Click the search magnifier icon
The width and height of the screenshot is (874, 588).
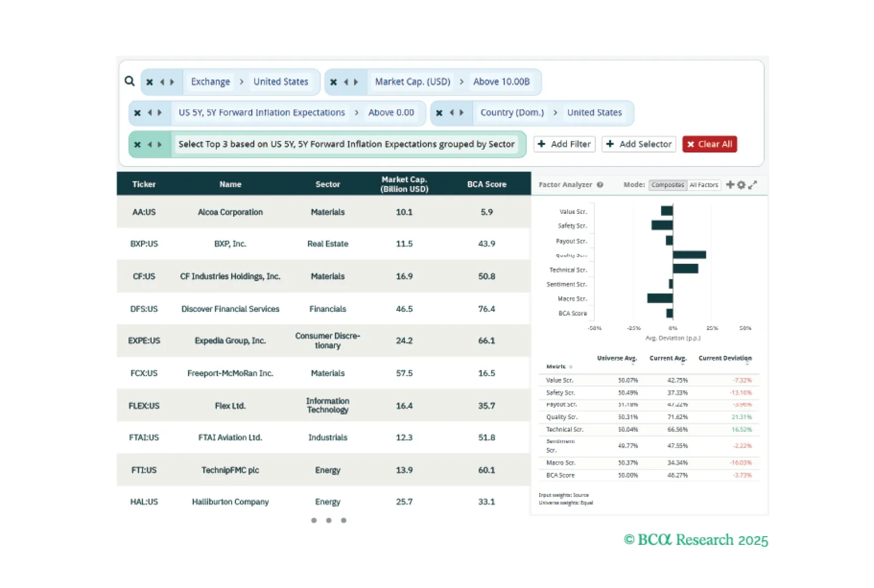(x=129, y=81)
